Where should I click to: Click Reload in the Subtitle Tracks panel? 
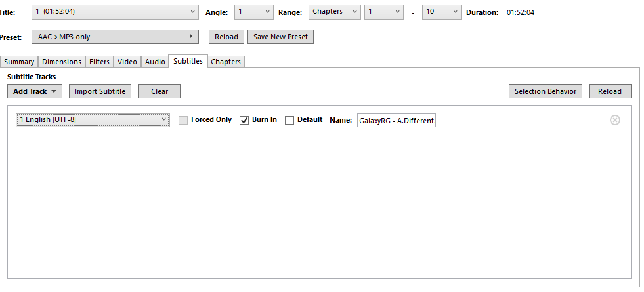610,91
